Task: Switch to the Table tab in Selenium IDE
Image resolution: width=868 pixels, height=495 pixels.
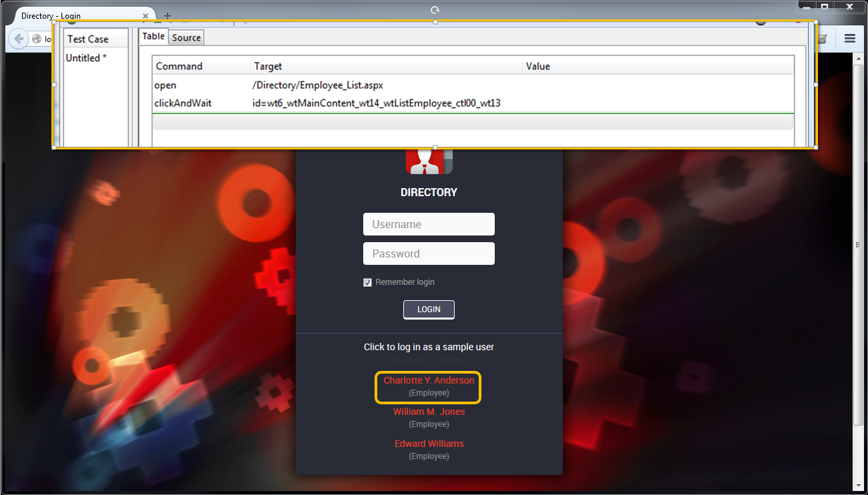Action: [153, 37]
